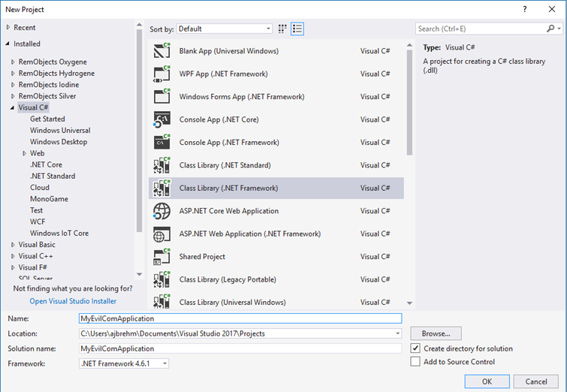Enable Add to Source Control checkbox
This screenshot has height=392, width=567.
pos(416,362)
